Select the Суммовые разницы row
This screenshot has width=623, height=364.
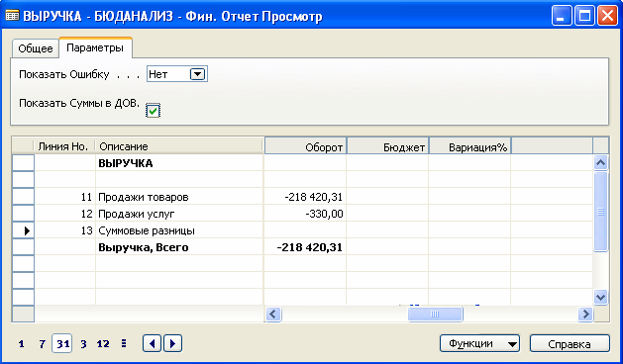tap(302, 230)
